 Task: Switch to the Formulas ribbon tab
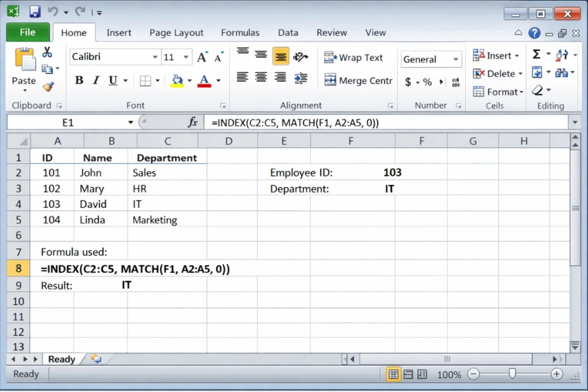240,32
